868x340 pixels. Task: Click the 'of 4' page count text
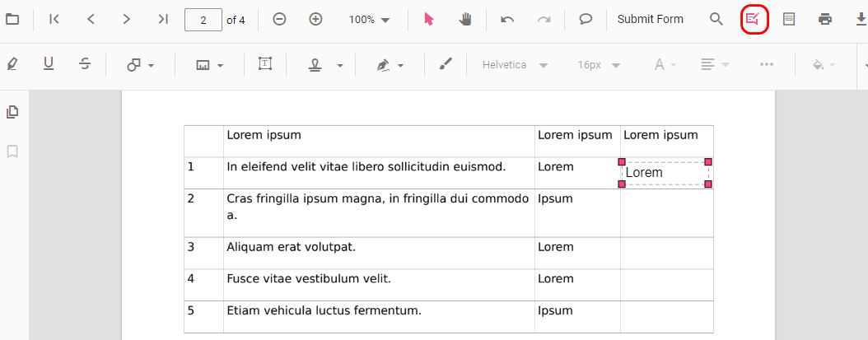[236, 20]
